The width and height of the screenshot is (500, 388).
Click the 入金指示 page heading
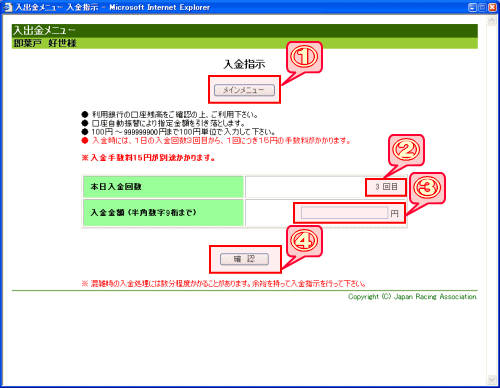coord(244,64)
